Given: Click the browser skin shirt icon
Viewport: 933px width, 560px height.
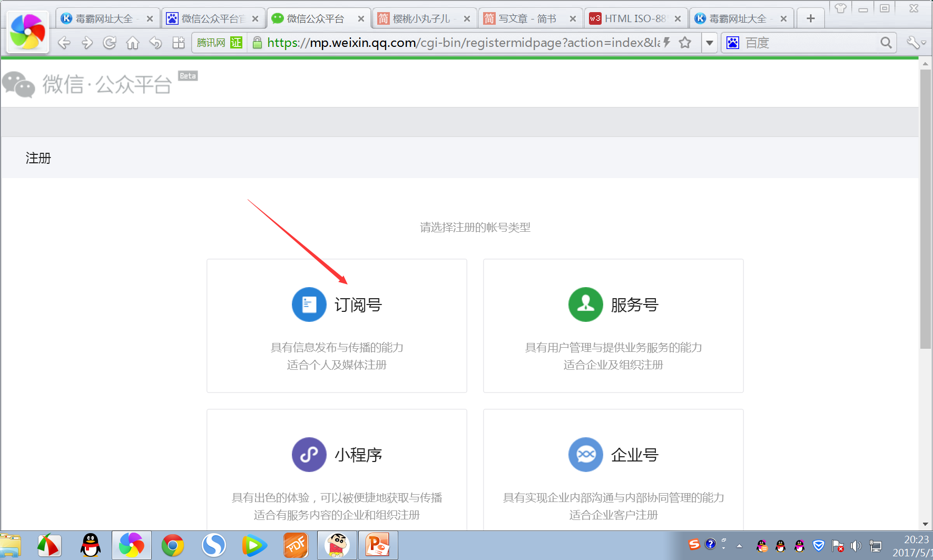Looking at the screenshot, I should [840, 8].
